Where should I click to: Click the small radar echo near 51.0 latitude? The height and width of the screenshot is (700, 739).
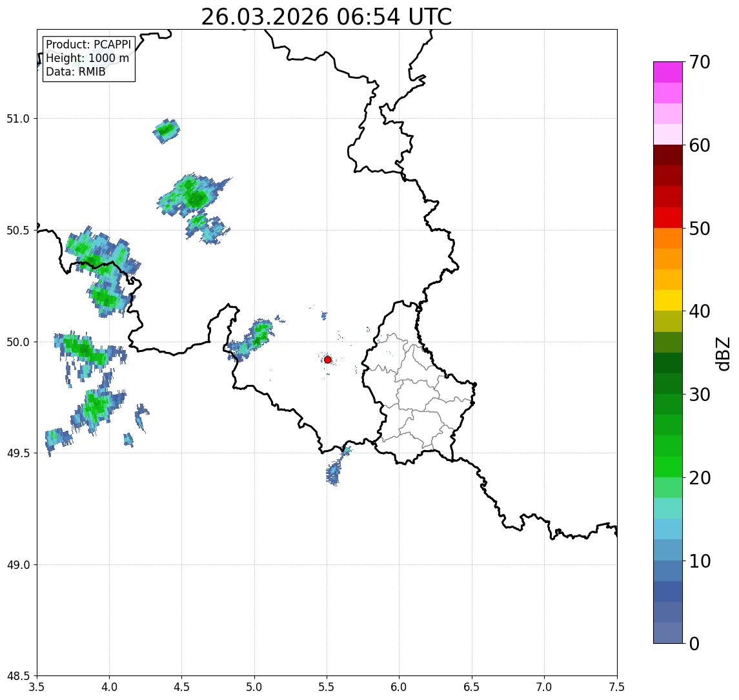167,130
